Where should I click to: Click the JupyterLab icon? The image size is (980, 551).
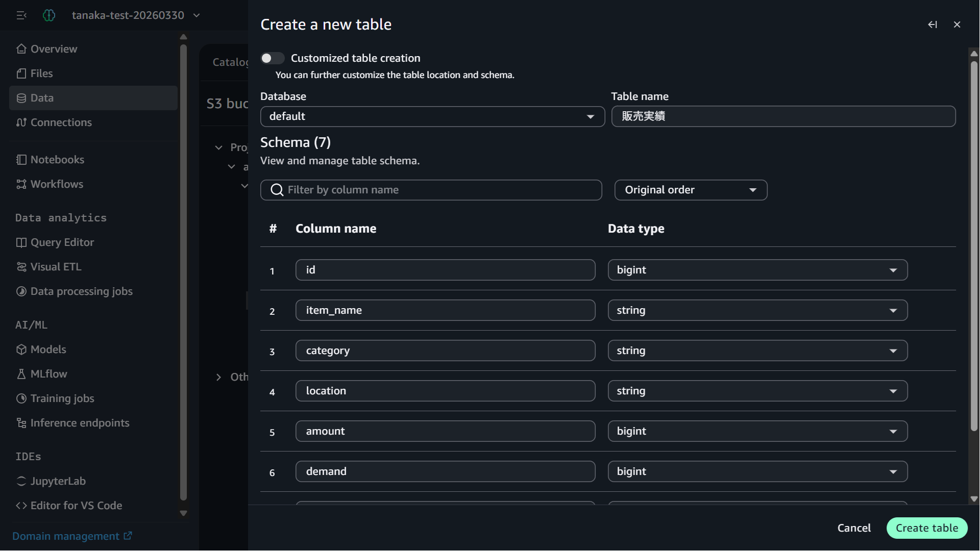21,481
